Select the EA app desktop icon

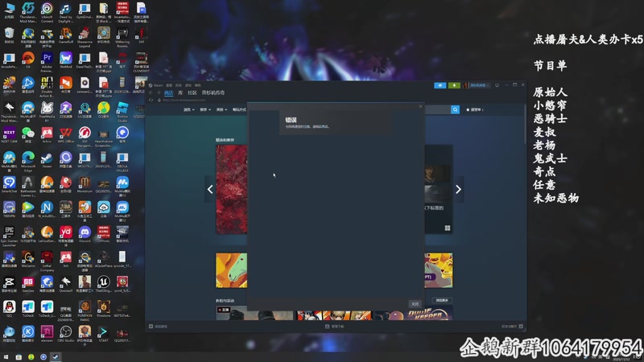point(28,61)
